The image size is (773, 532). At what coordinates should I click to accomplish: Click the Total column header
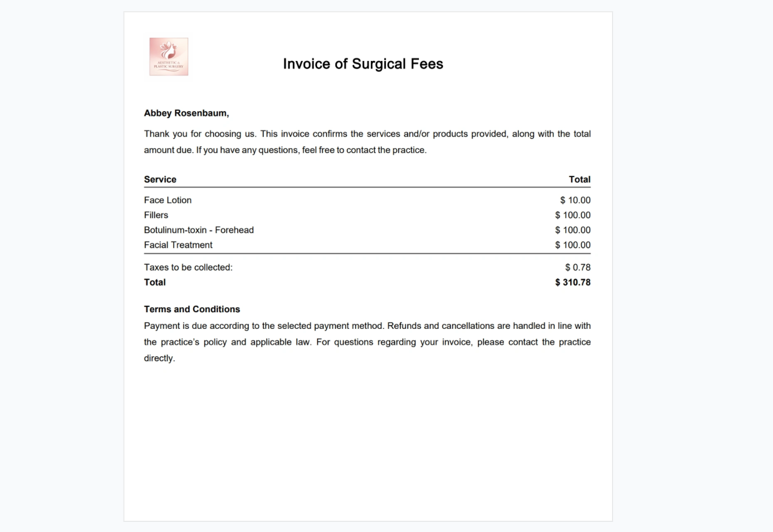pos(579,179)
